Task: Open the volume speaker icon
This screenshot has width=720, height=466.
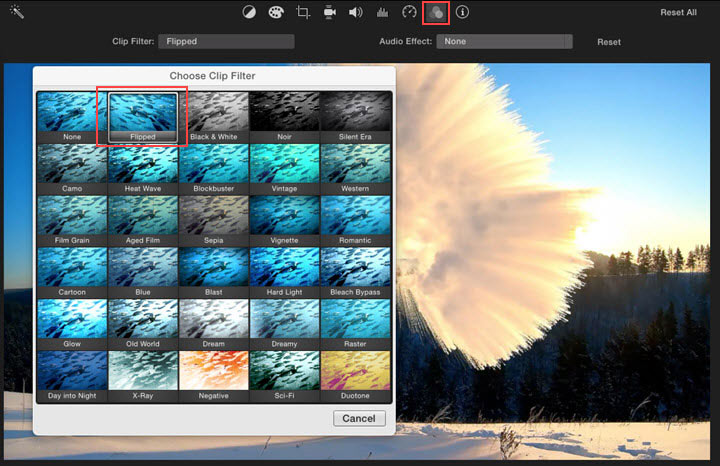Action: tap(355, 12)
